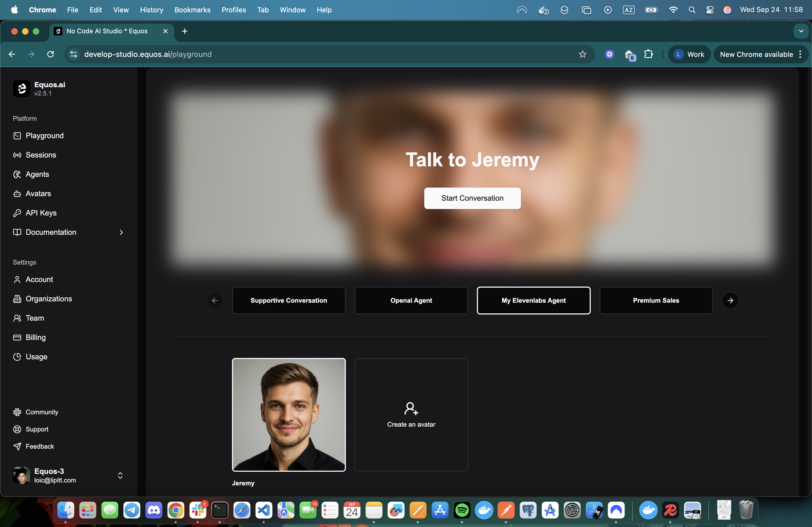Select the Jeremy avatar thumbnail

(289, 415)
